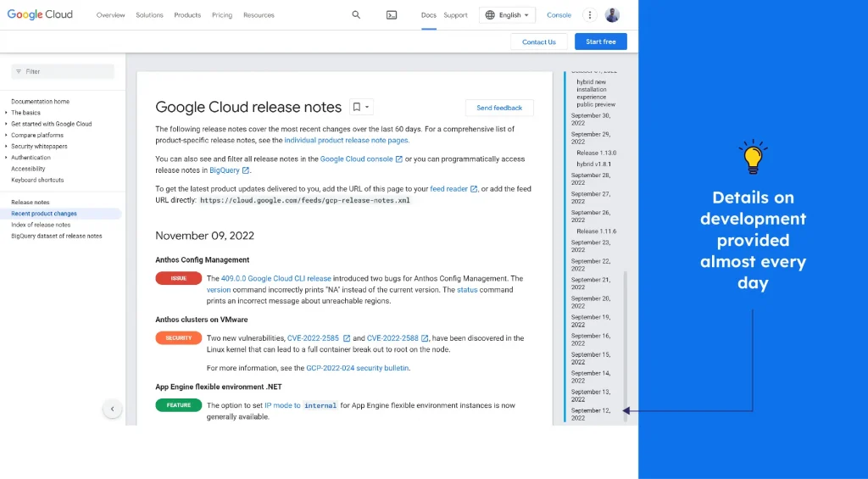Jump to hybrid v1.8.1 entry

593,164
